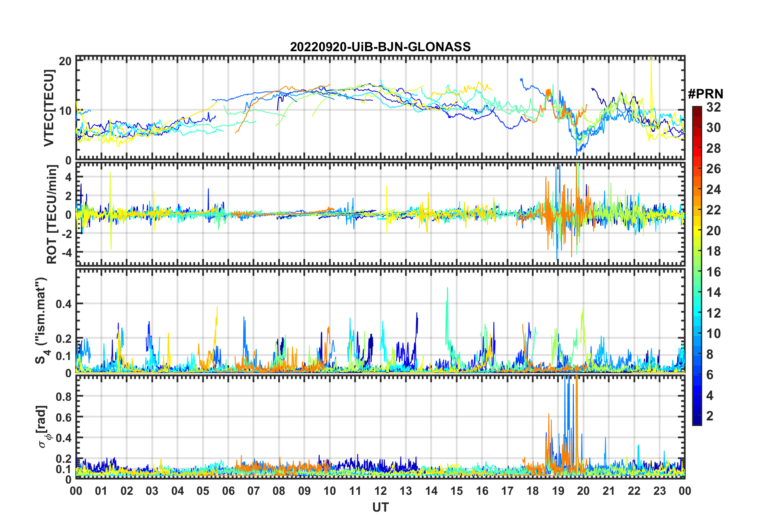Click the 32 label on the colorbar

click(713, 107)
